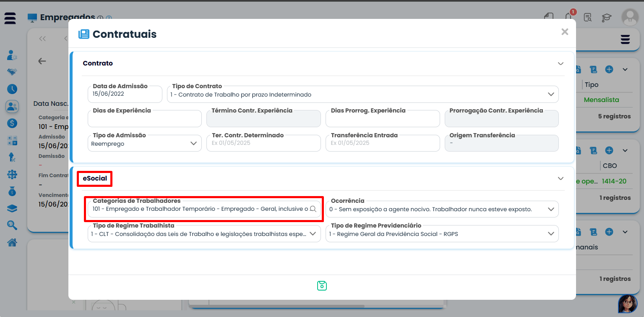Screen dimensions: 644x317
Task: Open the user profile avatar
Action: point(630,17)
